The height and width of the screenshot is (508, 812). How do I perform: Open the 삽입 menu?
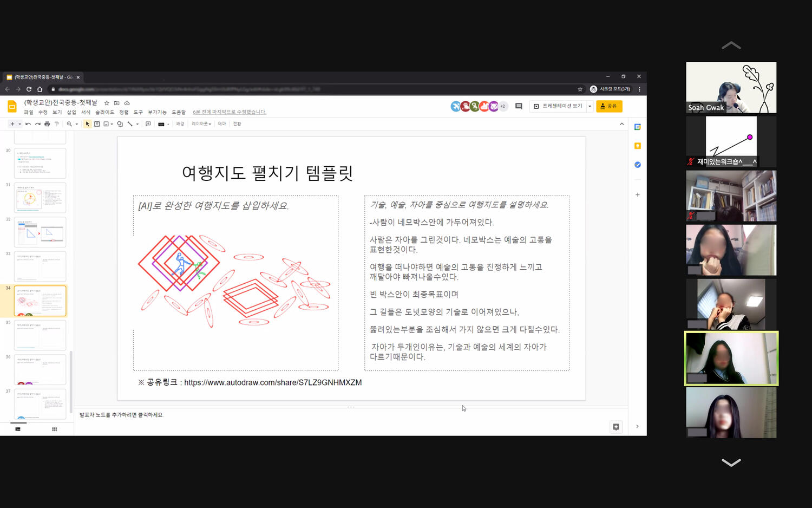coord(71,112)
